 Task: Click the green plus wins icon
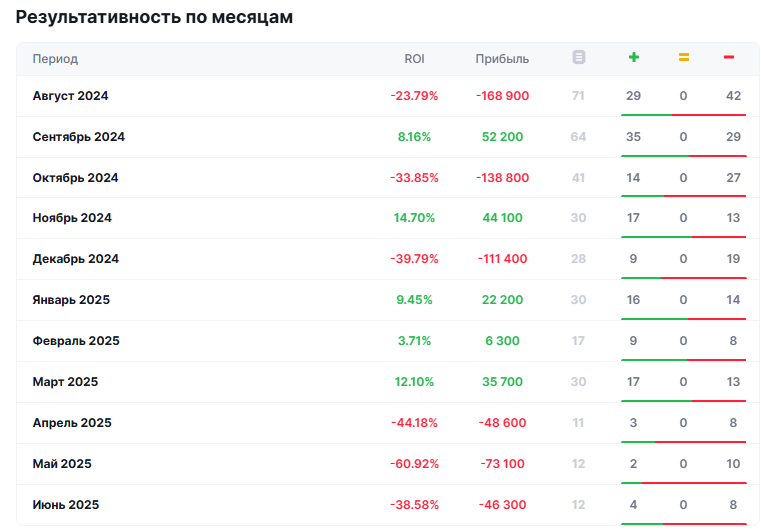coord(633,58)
